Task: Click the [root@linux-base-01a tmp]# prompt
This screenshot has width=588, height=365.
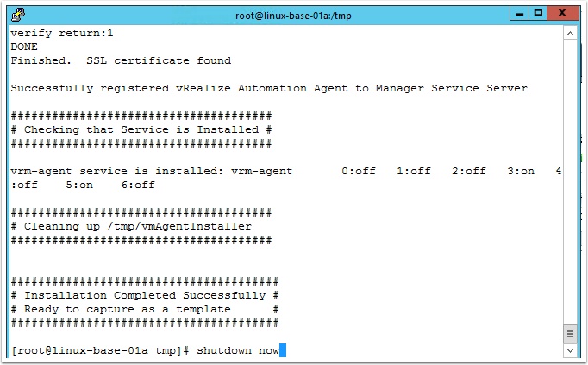Action: tap(100, 350)
